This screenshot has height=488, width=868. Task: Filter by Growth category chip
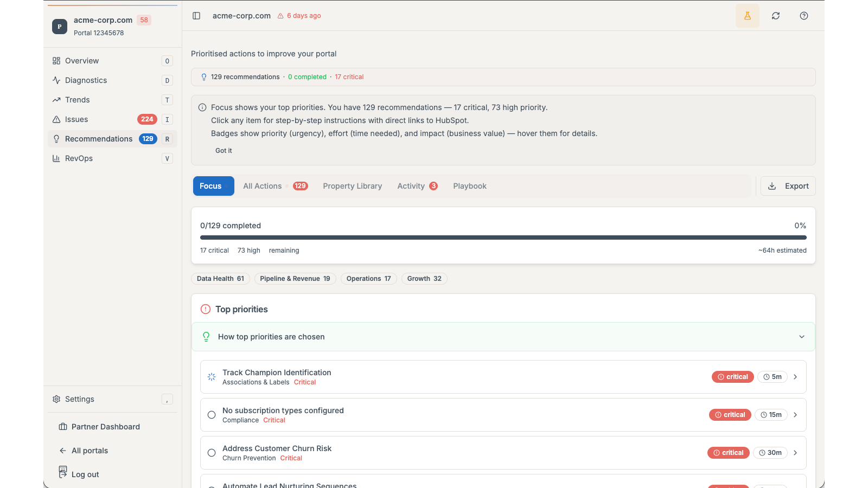pyautogui.click(x=424, y=279)
